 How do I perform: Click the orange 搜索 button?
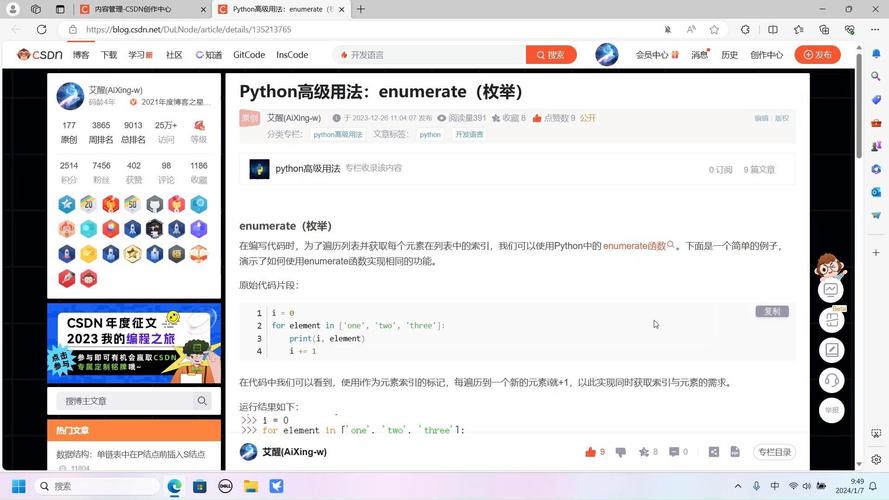[x=551, y=54]
